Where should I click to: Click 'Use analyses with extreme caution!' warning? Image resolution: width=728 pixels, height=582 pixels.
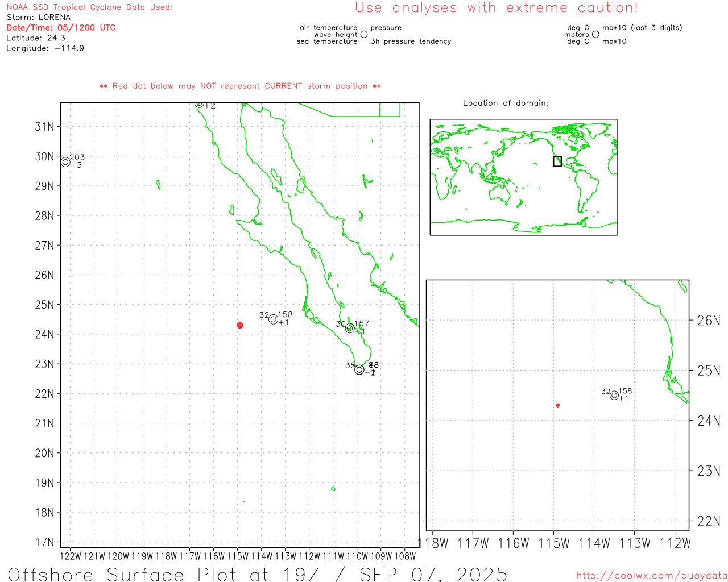pyautogui.click(x=497, y=8)
